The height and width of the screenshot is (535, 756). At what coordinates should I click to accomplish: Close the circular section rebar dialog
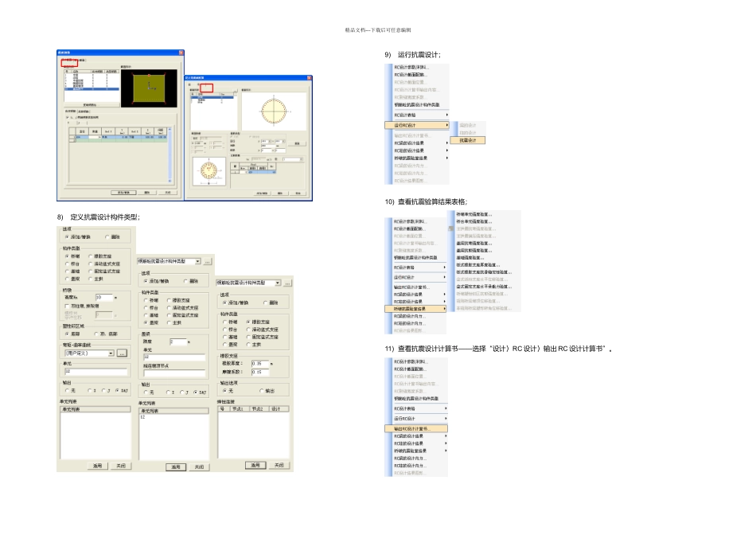click(x=309, y=78)
